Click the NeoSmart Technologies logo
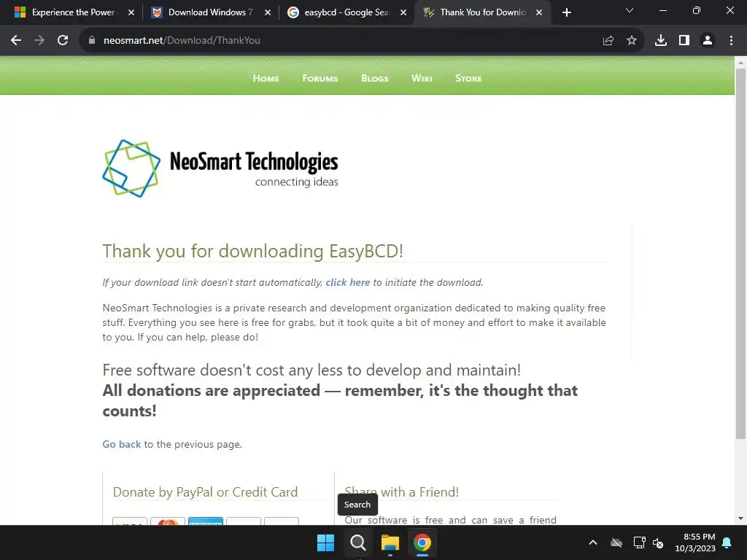747x560 pixels. (220, 168)
